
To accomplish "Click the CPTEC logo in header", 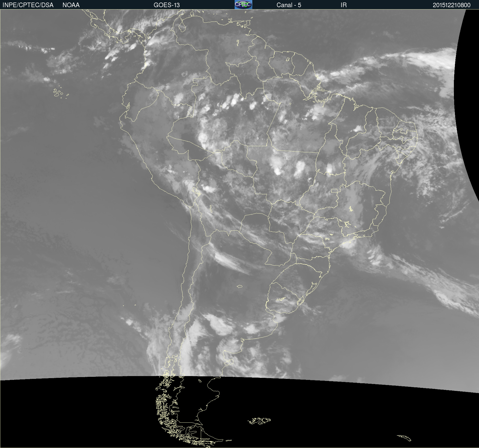I will (x=243, y=5).
